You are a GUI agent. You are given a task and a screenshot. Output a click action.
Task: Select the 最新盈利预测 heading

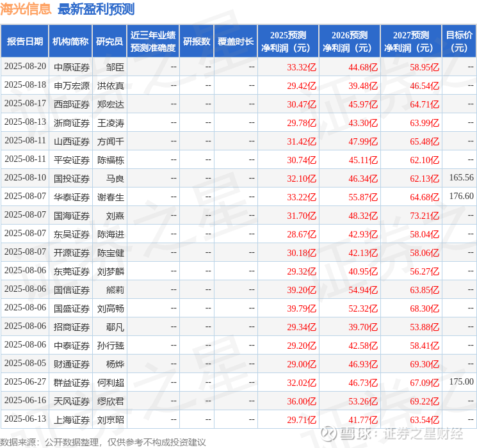[96, 9]
